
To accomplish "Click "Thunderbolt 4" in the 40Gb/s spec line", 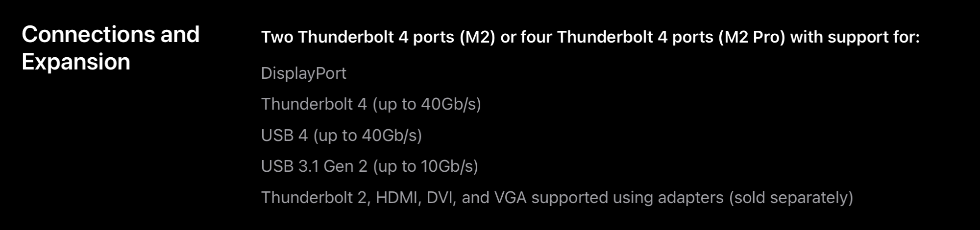I will click(314, 104).
